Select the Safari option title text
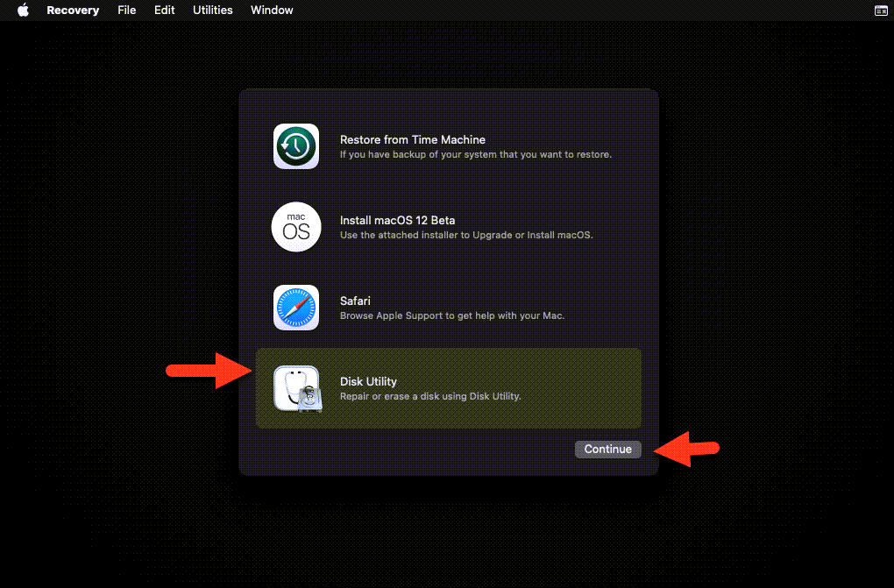This screenshot has width=894, height=588. 354,301
